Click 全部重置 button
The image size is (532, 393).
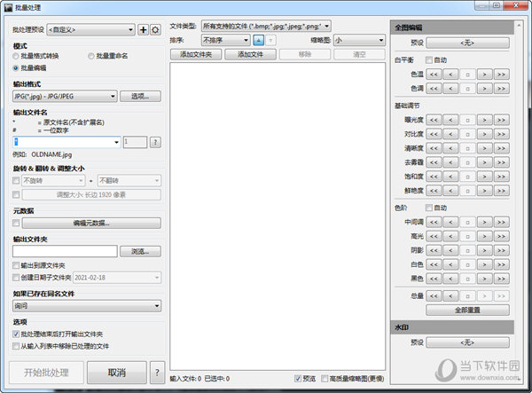467,310
